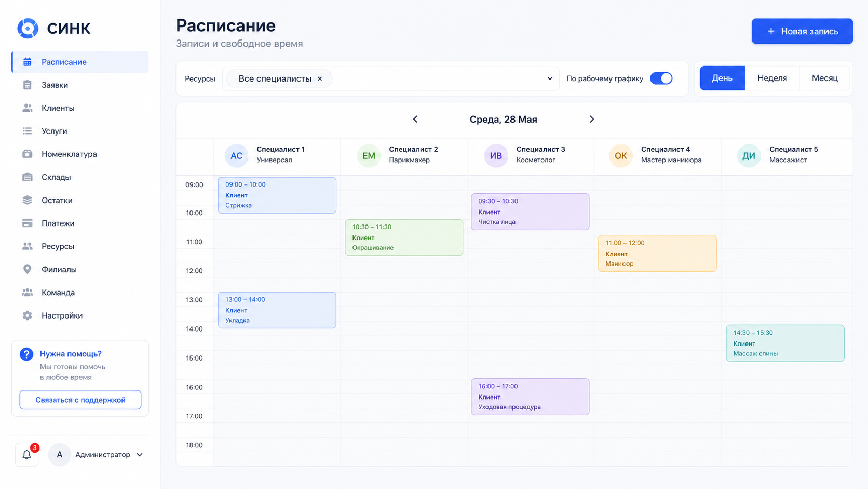This screenshot has width=868, height=489.
Task: Open the 09:30 – 10:30 Чистка лица appointment
Action: pyautogui.click(x=530, y=212)
